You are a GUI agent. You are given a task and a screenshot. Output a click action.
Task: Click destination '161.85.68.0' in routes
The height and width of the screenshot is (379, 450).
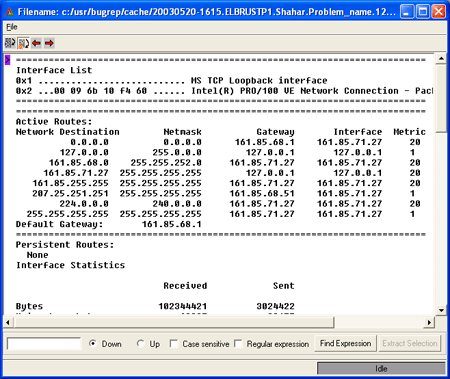[79, 163]
